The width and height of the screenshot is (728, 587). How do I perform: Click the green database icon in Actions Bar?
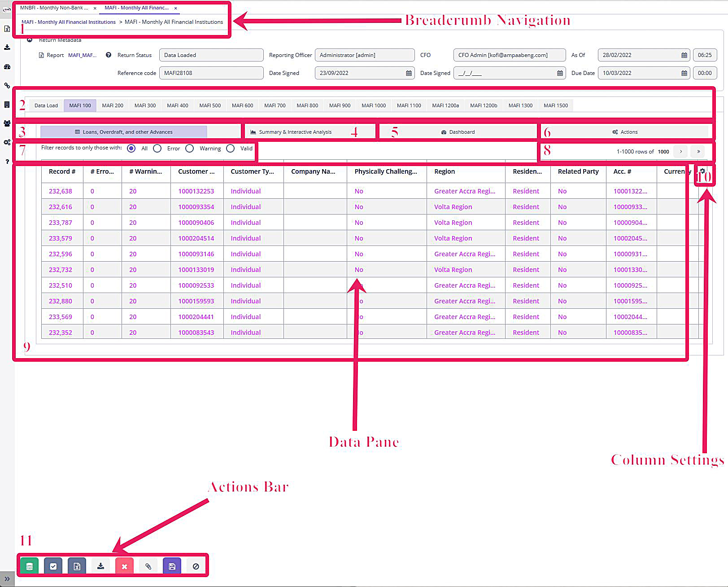[29, 566]
